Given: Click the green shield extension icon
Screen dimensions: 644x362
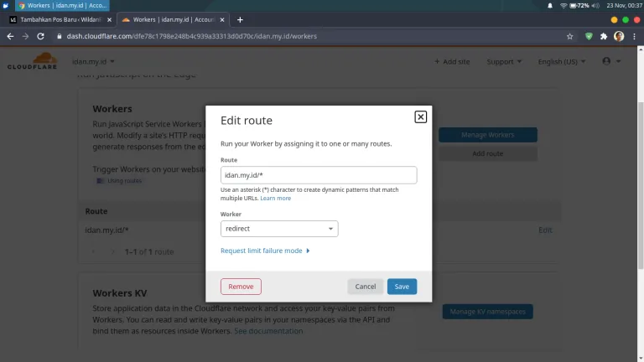Looking at the screenshot, I should pyautogui.click(x=589, y=36).
